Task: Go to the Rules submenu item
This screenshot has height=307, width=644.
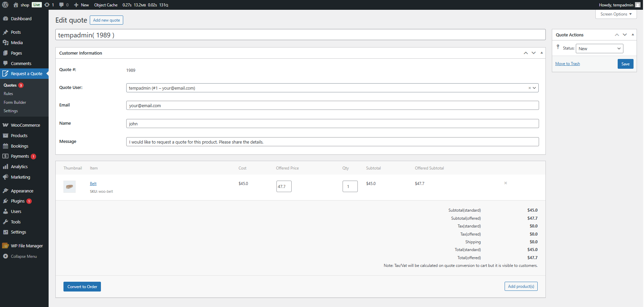Action: (x=8, y=94)
